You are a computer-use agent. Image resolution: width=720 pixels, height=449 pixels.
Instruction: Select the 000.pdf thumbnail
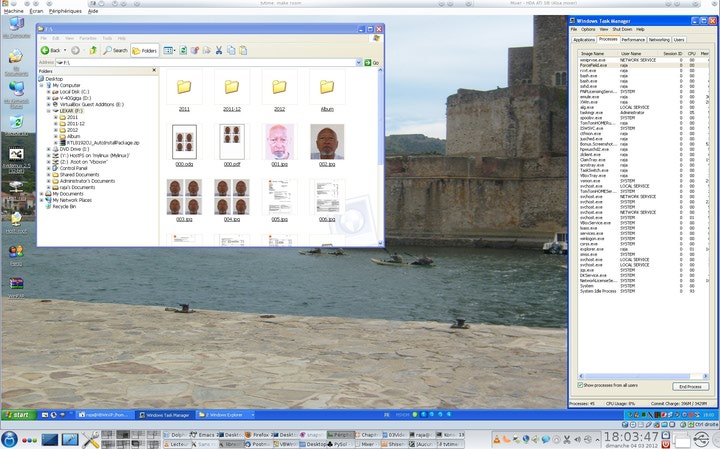point(232,142)
